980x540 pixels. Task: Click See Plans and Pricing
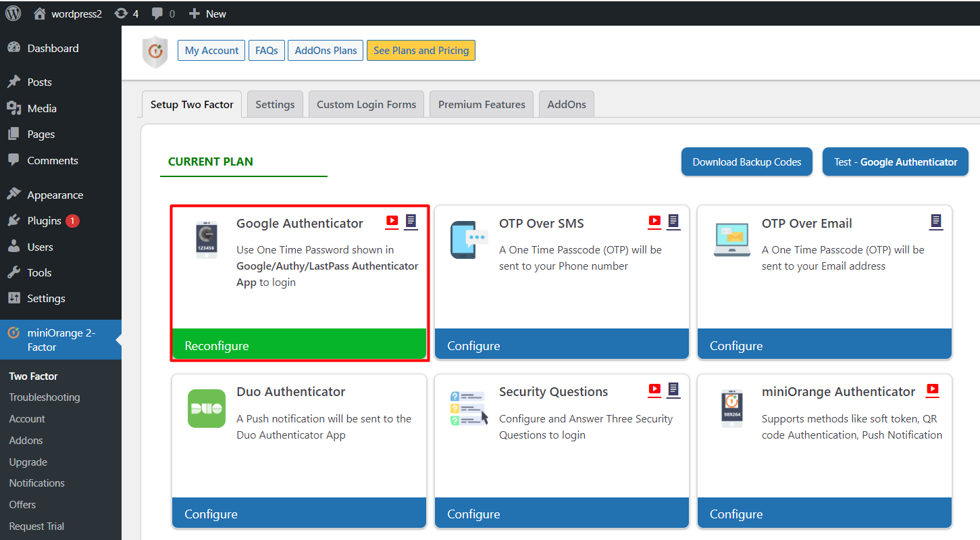tap(421, 51)
